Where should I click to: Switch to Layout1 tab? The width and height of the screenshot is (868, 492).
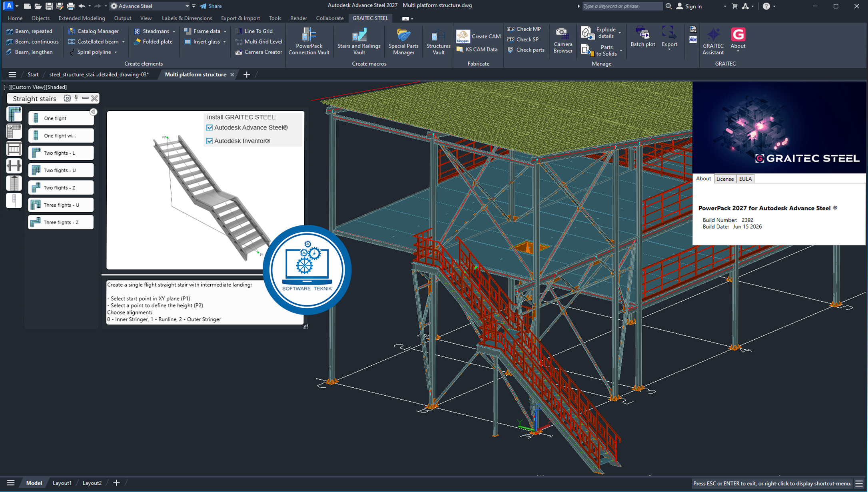(62, 483)
